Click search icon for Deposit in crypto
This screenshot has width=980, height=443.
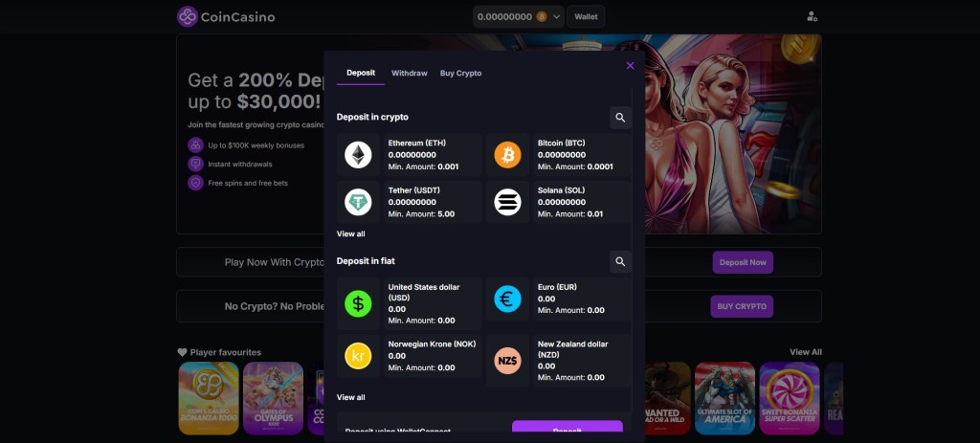(620, 118)
